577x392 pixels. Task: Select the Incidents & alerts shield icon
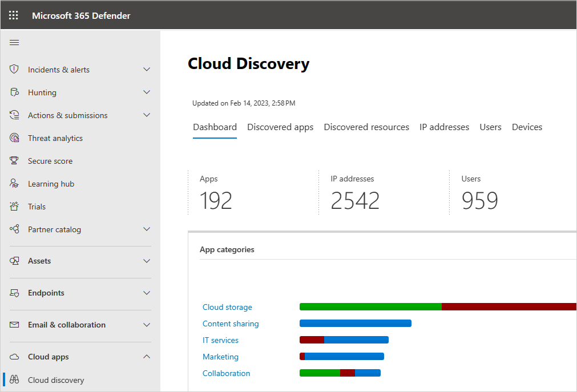pos(14,69)
